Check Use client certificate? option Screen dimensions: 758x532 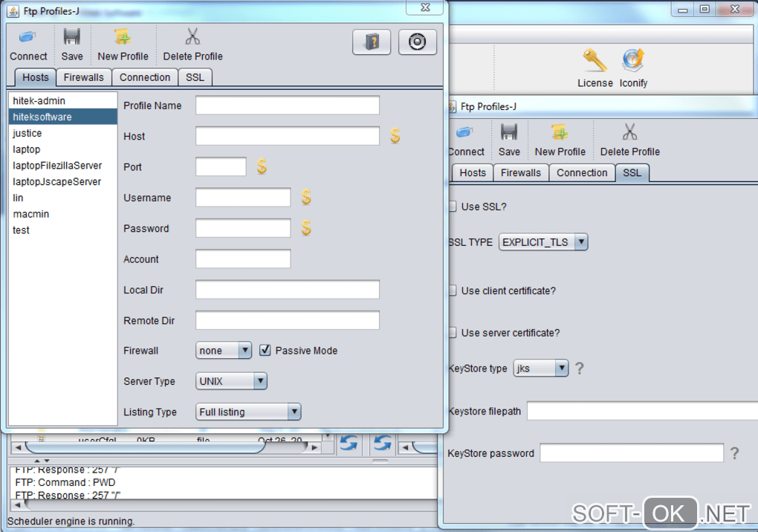[453, 291]
